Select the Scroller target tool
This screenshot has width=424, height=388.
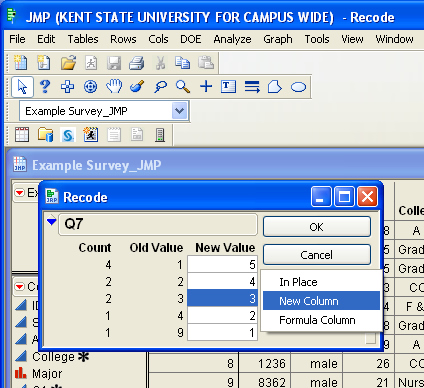pos(90,87)
